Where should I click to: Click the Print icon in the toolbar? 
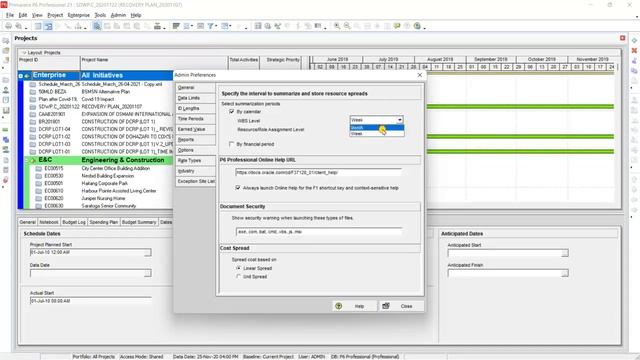click(8, 26)
